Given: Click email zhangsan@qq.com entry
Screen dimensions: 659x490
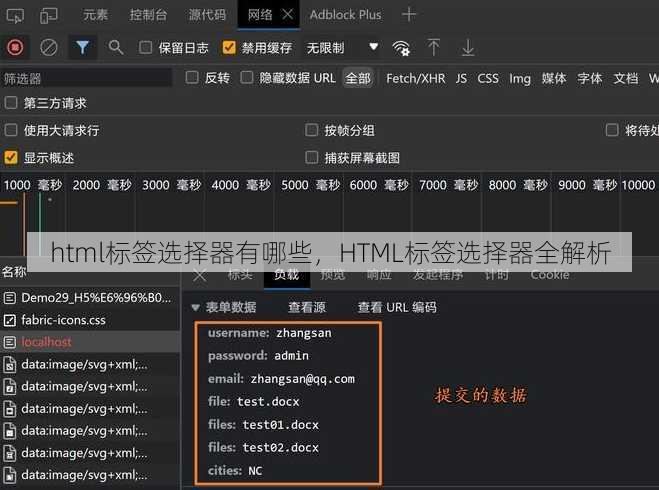Looking at the screenshot, I should [281, 379].
